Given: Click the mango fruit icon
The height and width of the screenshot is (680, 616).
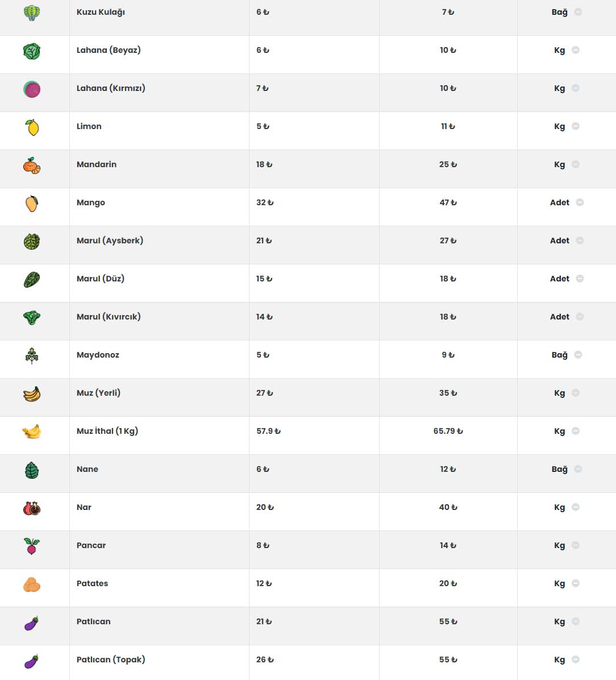Looking at the screenshot, I should [32, 204].
